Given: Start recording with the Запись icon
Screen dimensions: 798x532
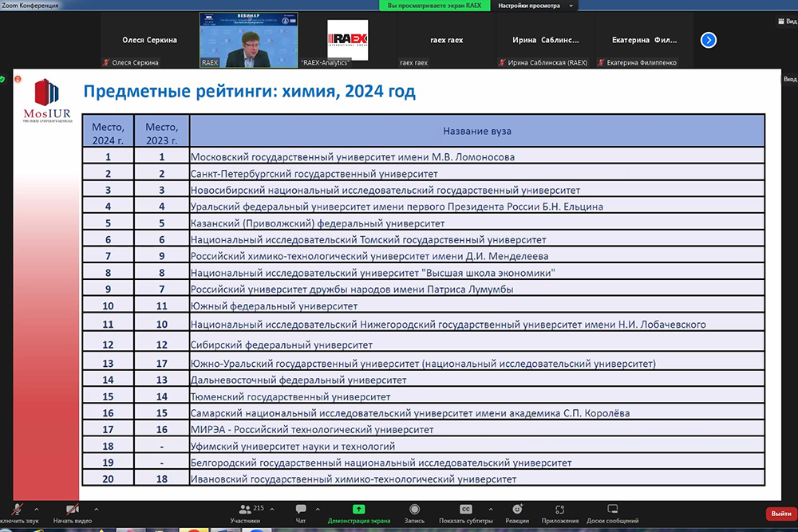Looking at the screenshot, I should [x=414, y=510].
